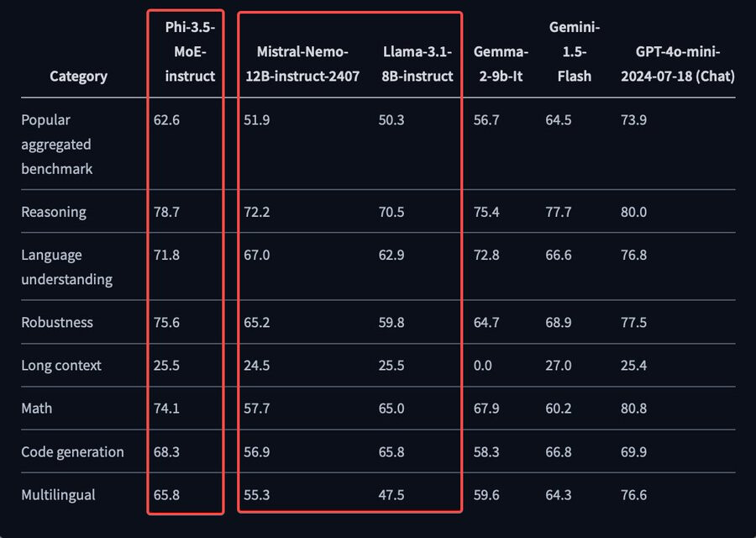Select the Popular aggregated benchmark row label

[57, 145]
